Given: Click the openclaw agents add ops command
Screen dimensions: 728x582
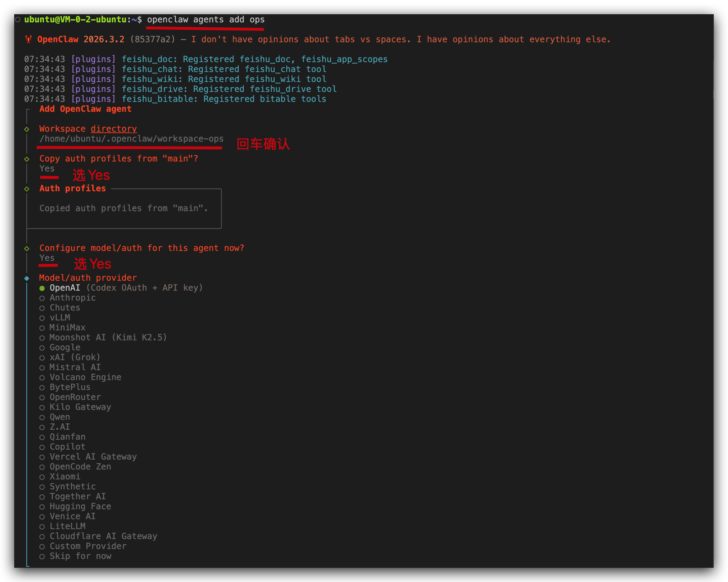Looking at the screenshot, I should point(206,20).
